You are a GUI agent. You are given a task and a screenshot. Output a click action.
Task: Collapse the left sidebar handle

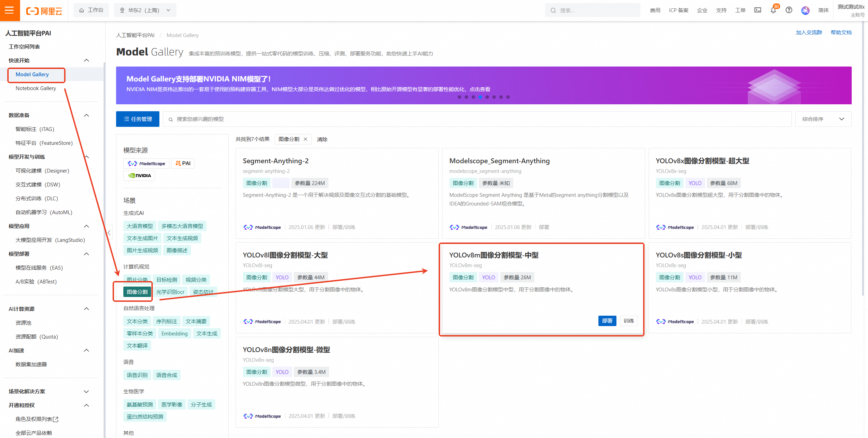tap(109, 233)
